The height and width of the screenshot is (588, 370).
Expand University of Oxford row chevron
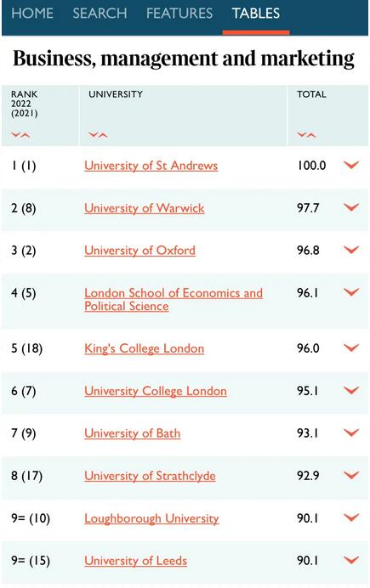351,250
